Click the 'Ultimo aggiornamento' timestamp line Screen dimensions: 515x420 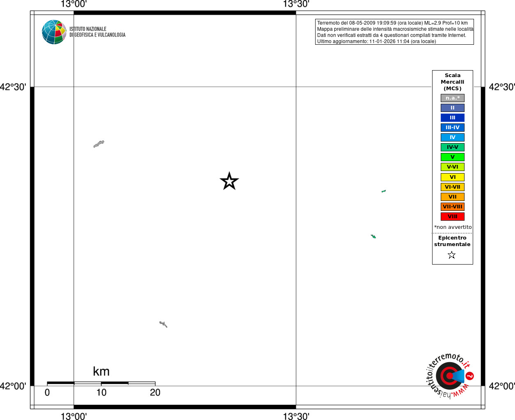tap(377, 41)
